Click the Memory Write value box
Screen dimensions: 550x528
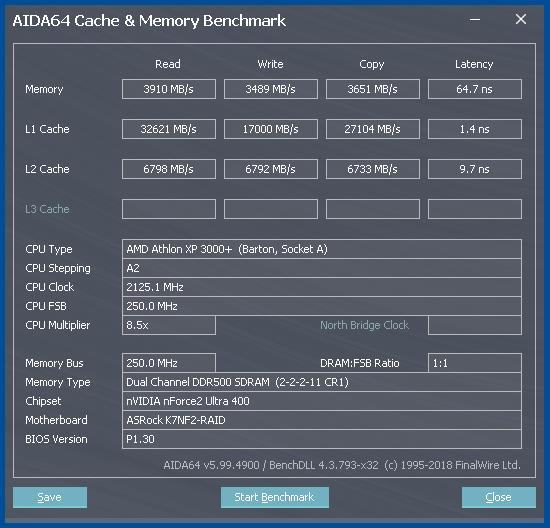[271, 89]
